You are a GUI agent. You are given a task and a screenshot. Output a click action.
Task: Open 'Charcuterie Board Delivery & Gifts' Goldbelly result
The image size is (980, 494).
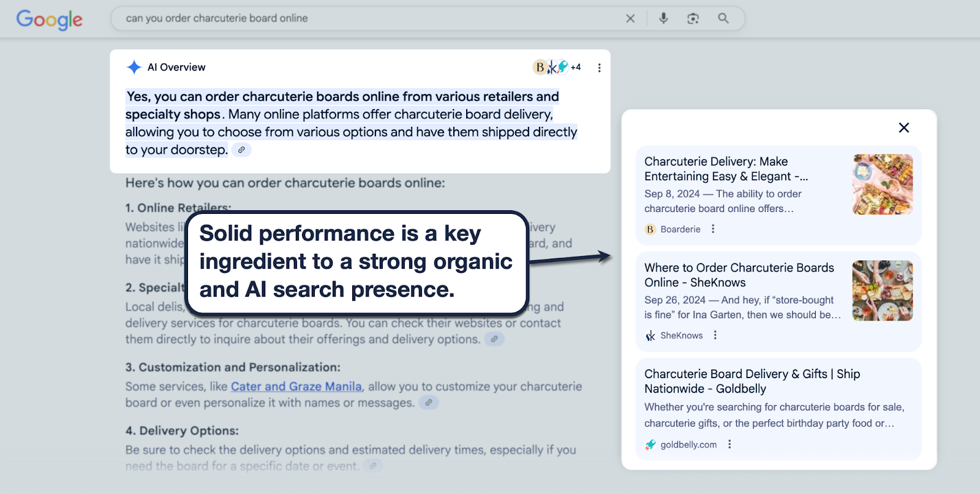click(x=752, y=381)
